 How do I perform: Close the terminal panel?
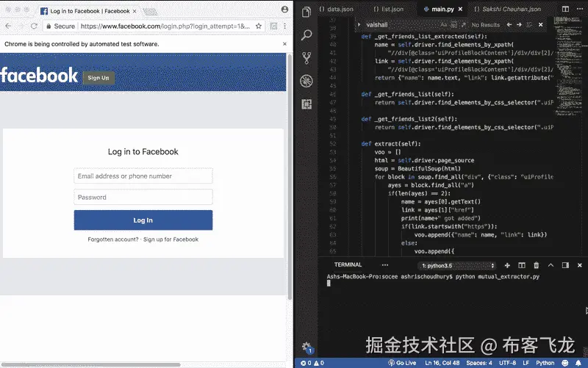(x=580, y=265)
